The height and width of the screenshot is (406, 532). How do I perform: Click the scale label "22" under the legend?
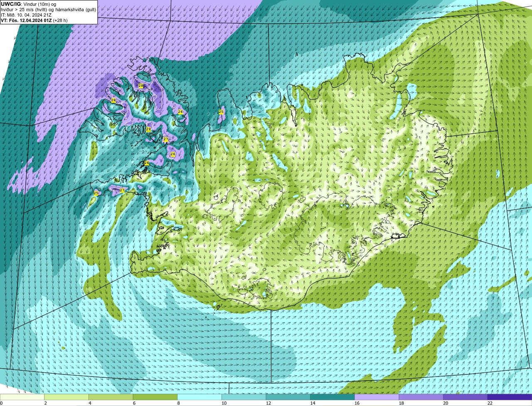490,403
